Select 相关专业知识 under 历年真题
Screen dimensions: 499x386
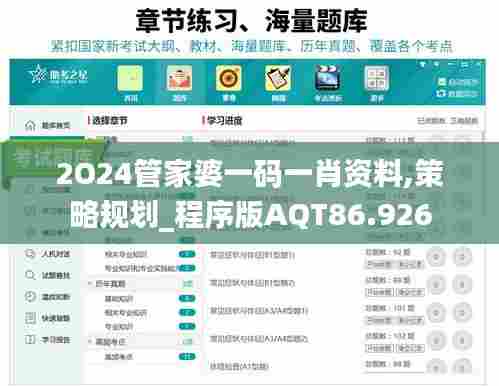[x=126, y=313]
